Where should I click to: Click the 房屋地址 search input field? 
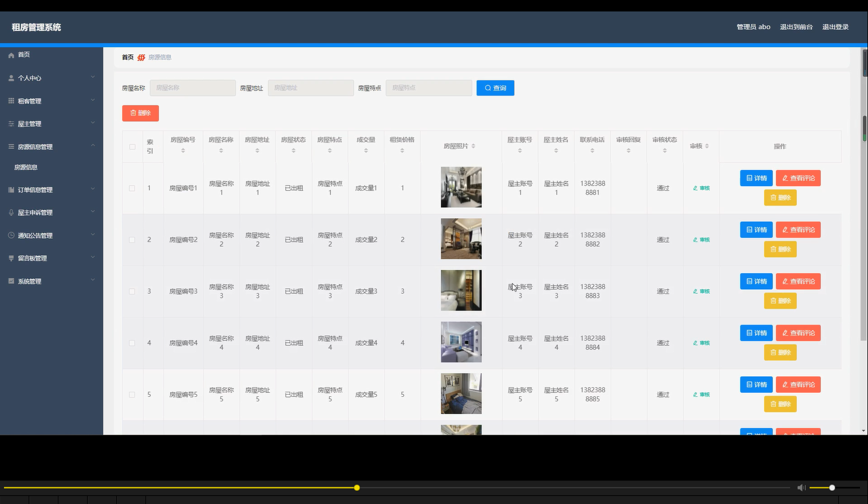coord(311,88)
